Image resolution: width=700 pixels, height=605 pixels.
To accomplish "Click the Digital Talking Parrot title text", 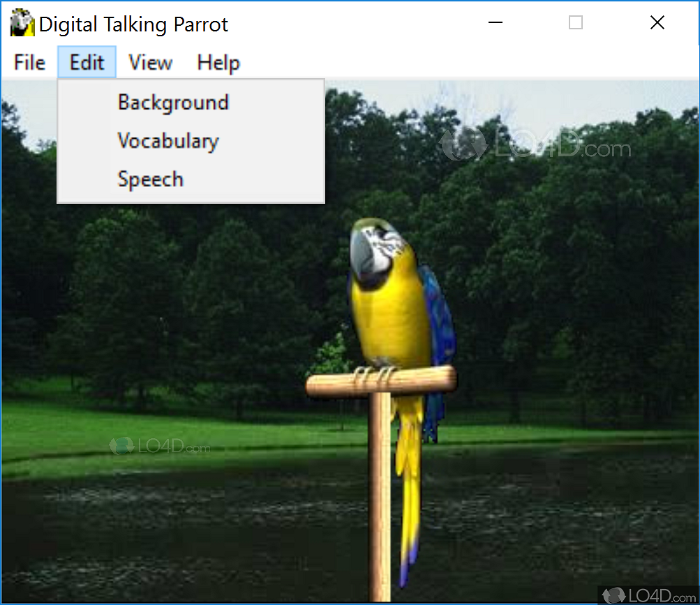I will pyautogui.click(x=133, y=24).
